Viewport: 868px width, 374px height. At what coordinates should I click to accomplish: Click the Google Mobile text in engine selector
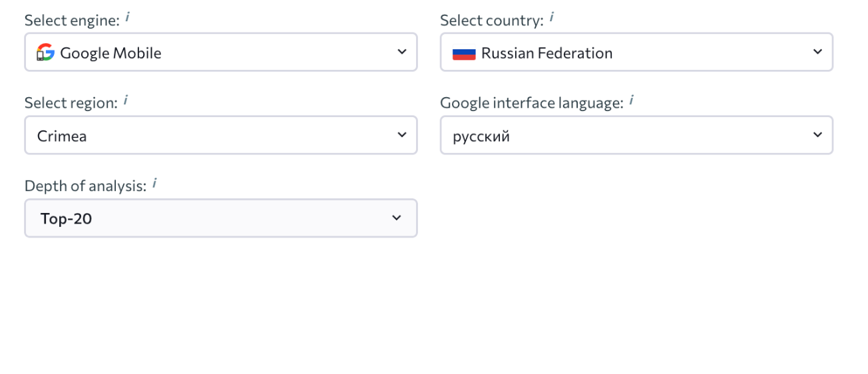pyautogui.click(x=110, y=53)
